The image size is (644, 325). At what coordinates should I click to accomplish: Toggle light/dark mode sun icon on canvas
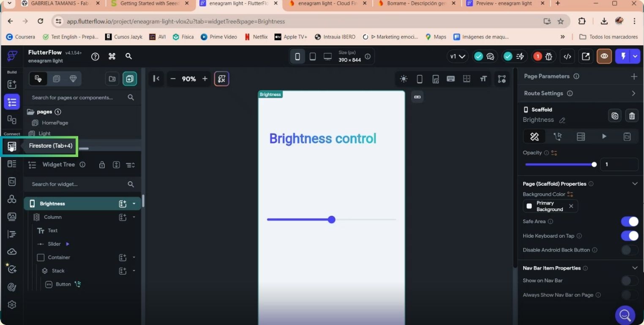404,79
